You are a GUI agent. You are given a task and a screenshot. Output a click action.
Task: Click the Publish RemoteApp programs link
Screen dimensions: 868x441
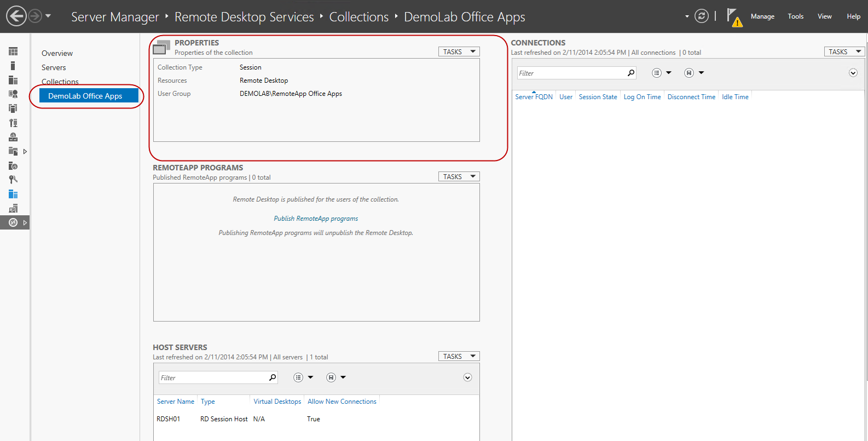(316, 219)
